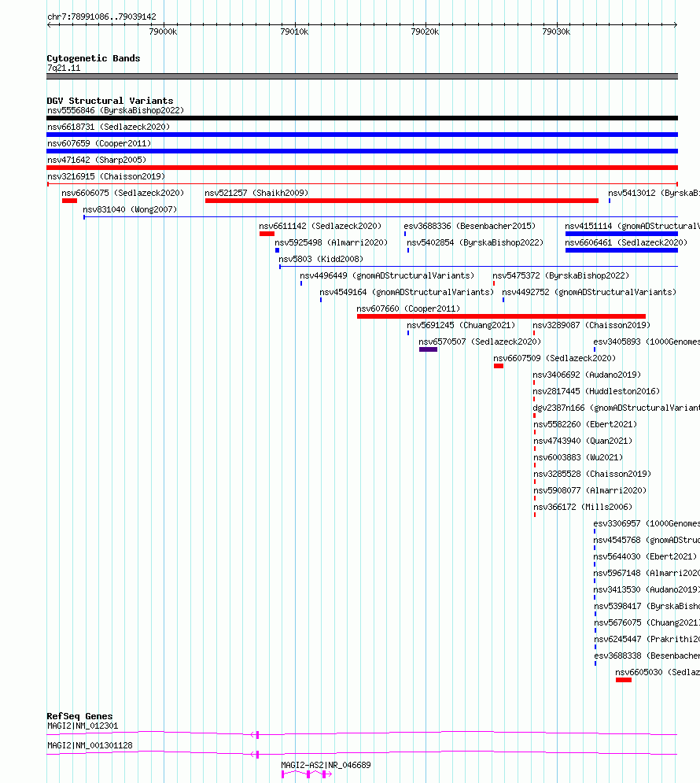The height and width of the screenshot is (783, 700).
Task: Open the MAGI2-AS2|NR_046689 transcript label
Action: [x=326, y=765]
